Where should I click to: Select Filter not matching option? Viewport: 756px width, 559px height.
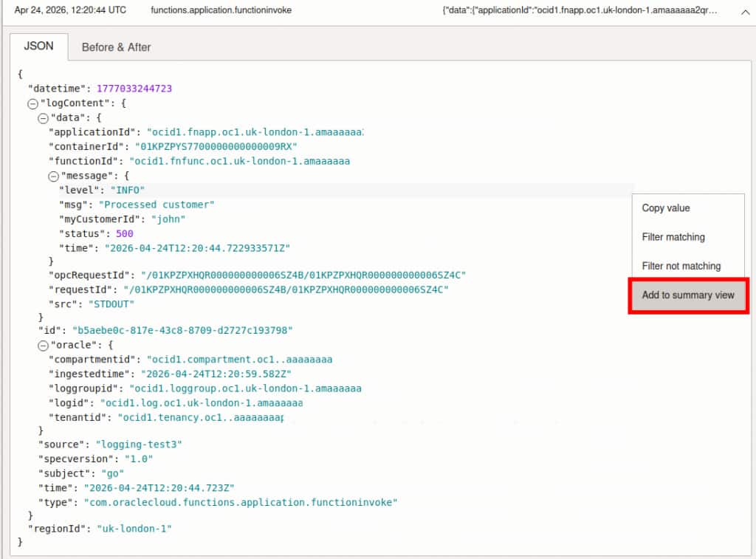[x=681, y=266]
